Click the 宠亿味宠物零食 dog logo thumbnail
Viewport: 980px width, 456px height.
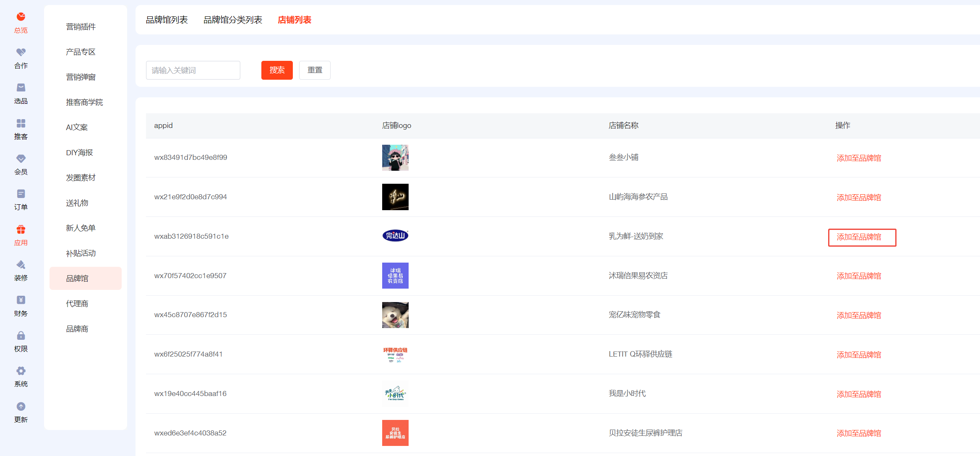point(395,315)
